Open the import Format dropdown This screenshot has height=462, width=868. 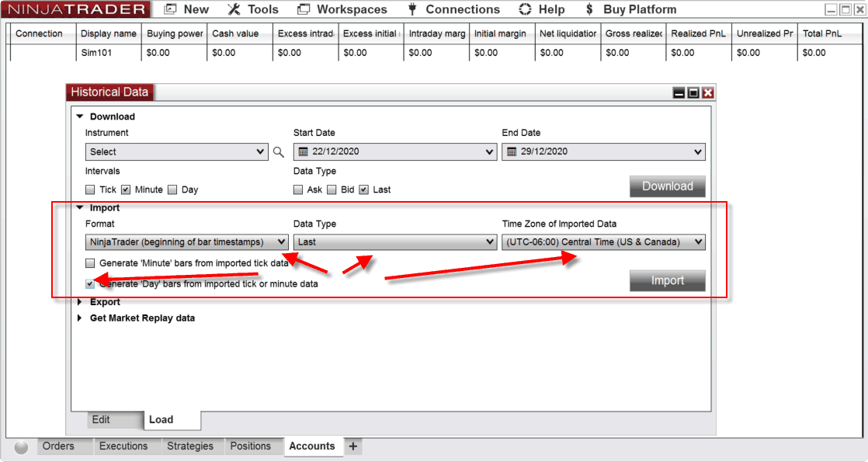[x=186, y=242]
